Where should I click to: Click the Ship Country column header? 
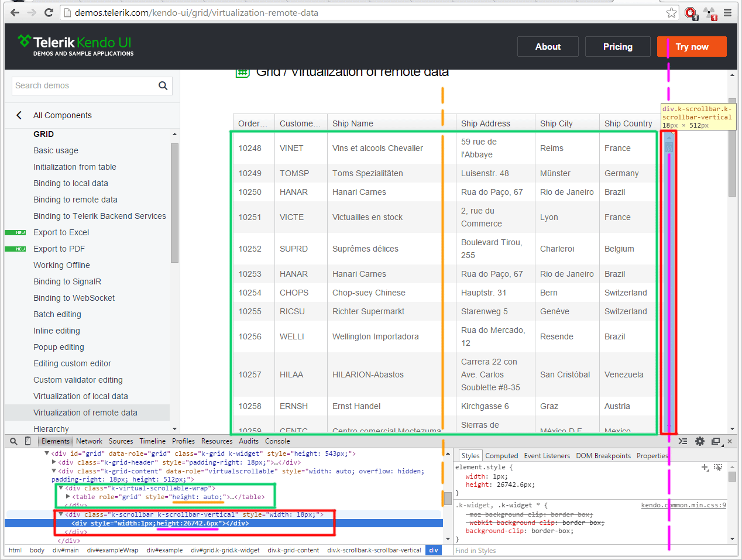pyautogui.click(x=628, y=123)
